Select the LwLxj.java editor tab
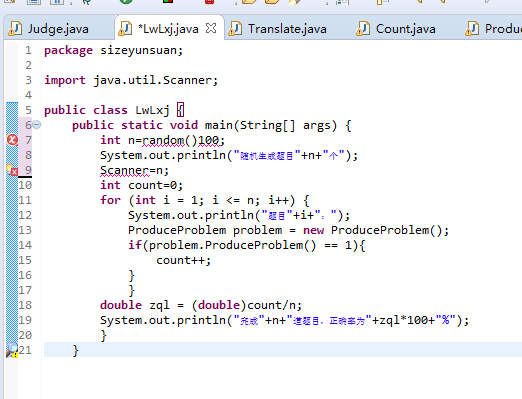 pyautogui.click(x=168, y=29)
